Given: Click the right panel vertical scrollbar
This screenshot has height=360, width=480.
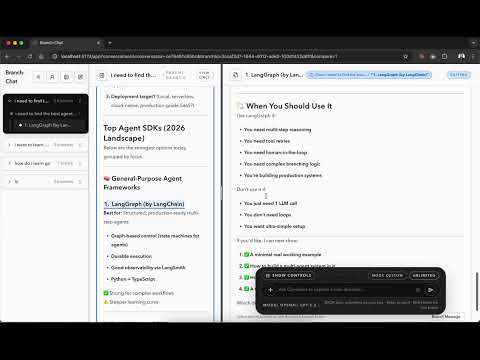Looking at the screenshot, I should tap(477, 290).
